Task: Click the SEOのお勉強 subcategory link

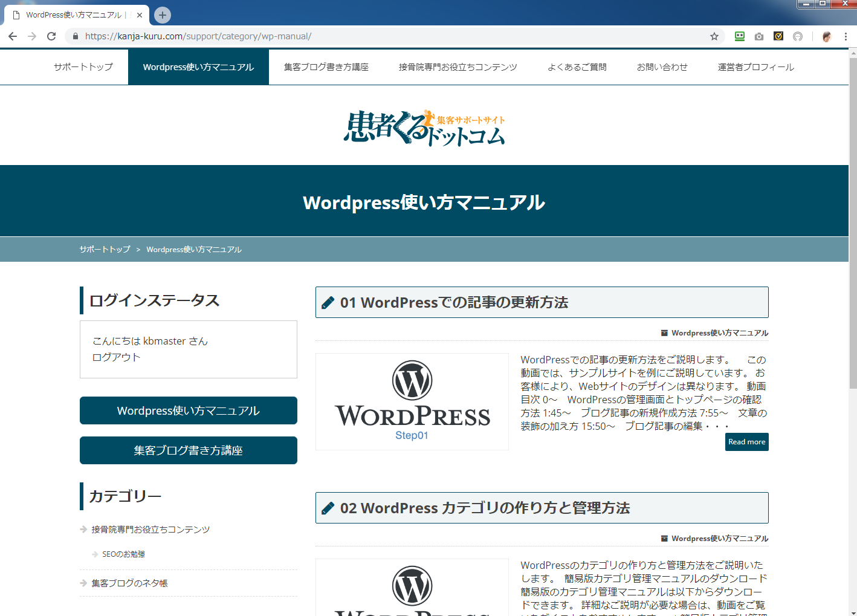Action: 123,554
